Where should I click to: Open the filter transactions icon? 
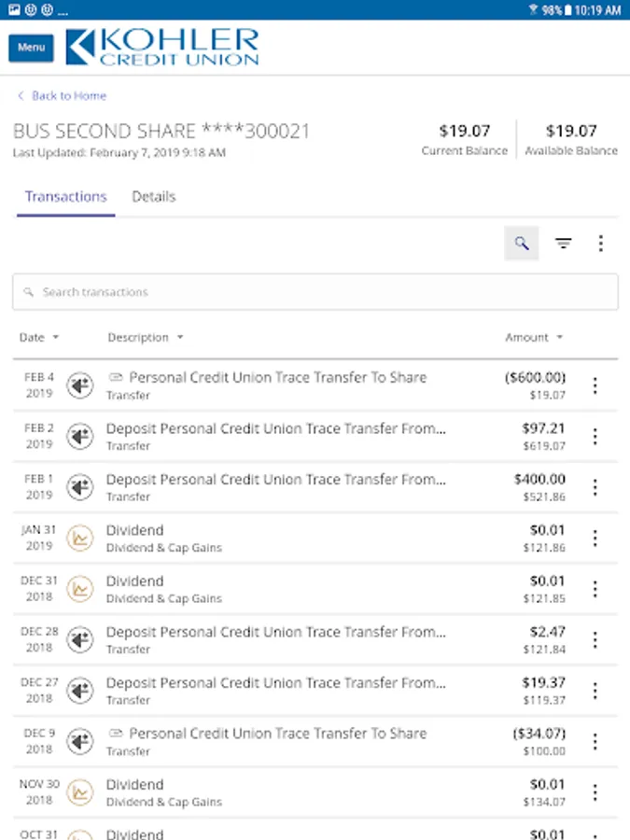(x=563, y=244)
